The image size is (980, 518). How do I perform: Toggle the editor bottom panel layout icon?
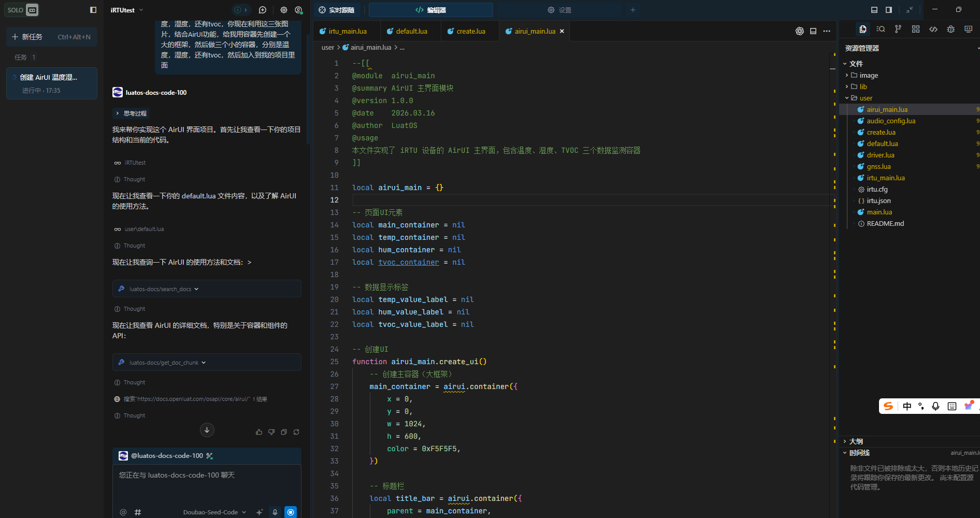point(813,31)
